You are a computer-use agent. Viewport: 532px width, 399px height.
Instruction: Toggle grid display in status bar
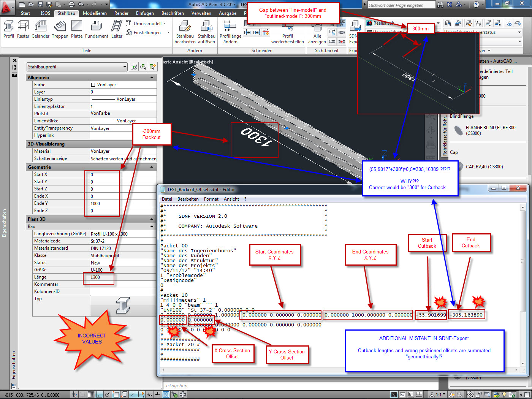click(91, 395)
